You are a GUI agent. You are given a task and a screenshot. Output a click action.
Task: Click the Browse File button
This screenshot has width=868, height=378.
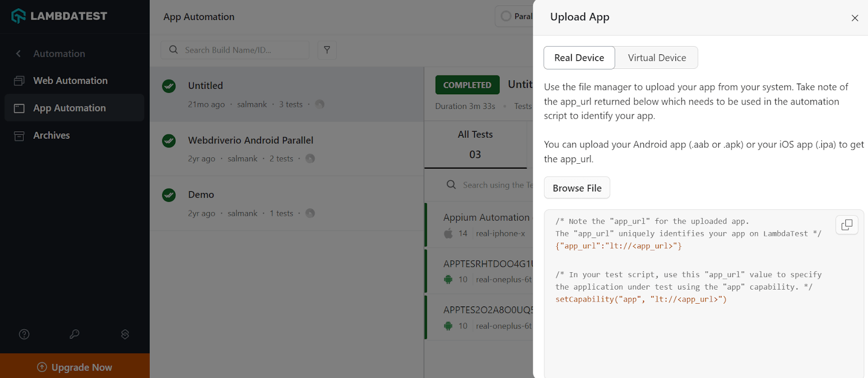coord(577,188)
